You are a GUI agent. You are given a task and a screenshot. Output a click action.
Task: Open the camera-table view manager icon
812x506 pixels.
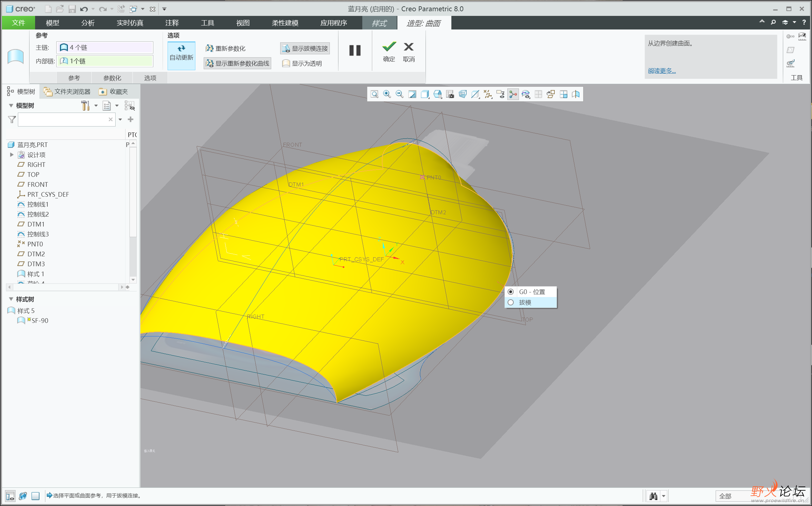pyautogui.click(x=450, y=94)
